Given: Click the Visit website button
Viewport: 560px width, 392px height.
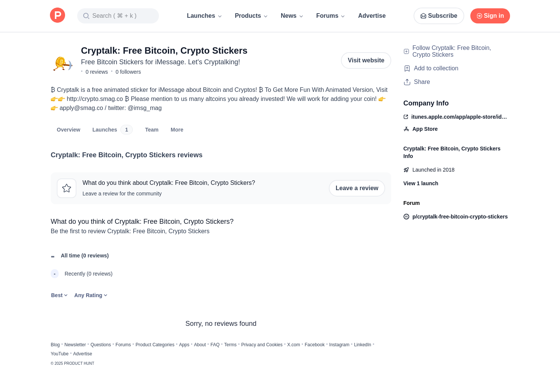Looking at the screenshot, I should [366, 60].
